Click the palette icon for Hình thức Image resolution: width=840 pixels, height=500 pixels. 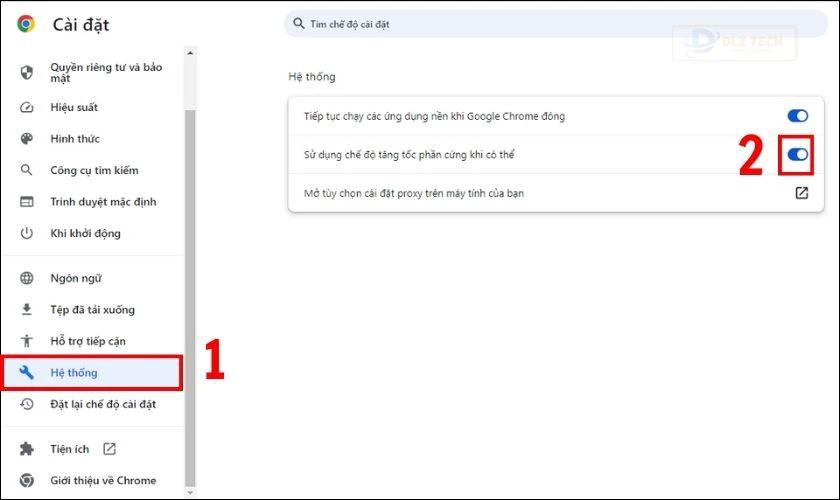27,139
